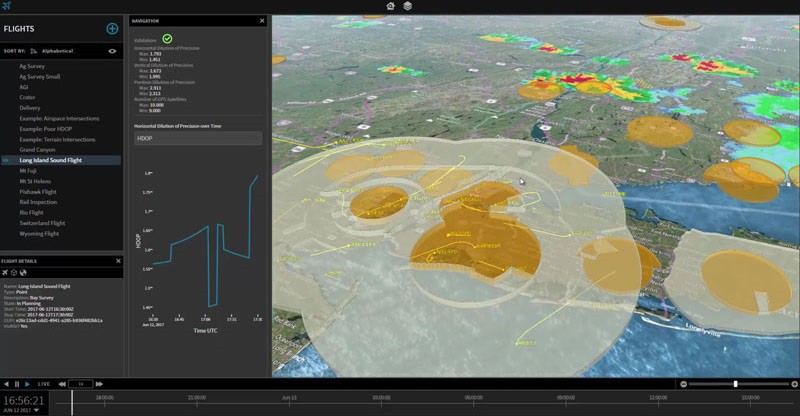
Task: Select the Pixhawk Flight entry
Action: tap(38, 192)
